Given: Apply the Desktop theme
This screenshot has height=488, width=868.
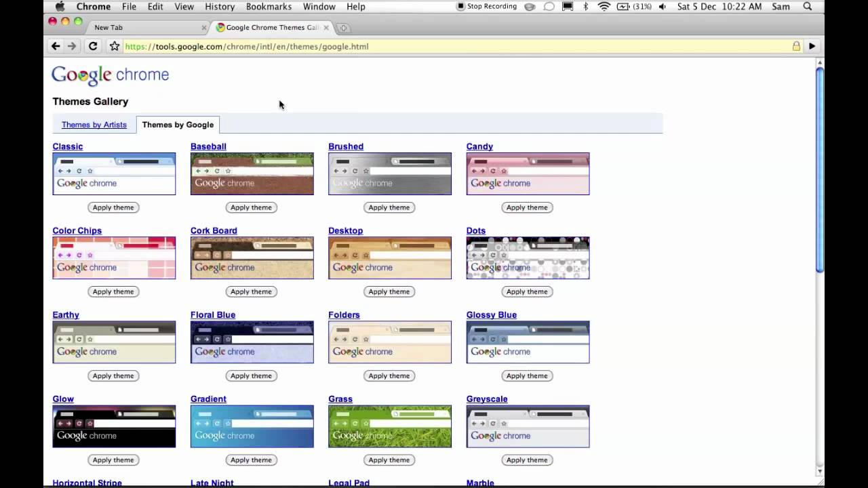Looking at the screenshot, I should [389, 291].
